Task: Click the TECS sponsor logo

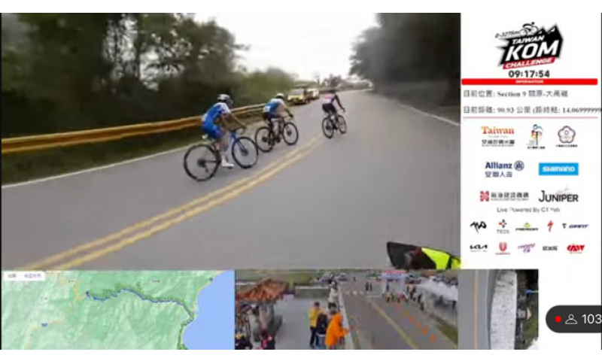Action: 503,226
